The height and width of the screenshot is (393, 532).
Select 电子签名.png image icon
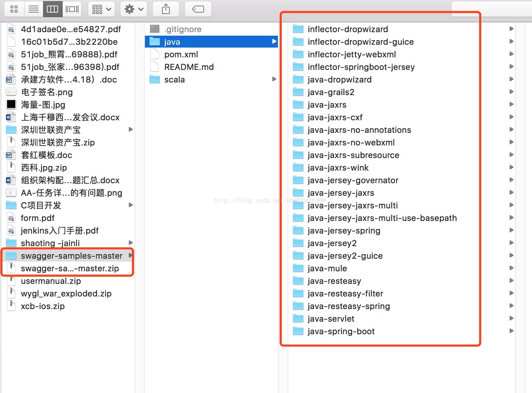[x=11, y=92]
